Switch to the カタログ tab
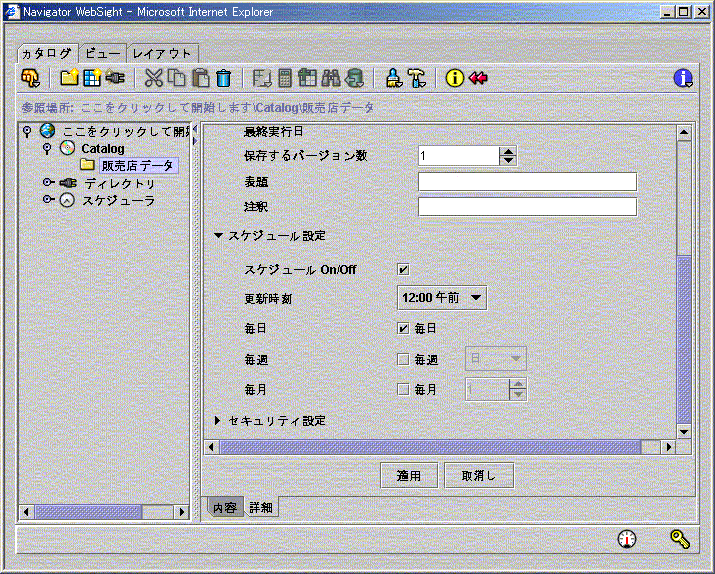The image size is (715, 574). coord(47,54)
